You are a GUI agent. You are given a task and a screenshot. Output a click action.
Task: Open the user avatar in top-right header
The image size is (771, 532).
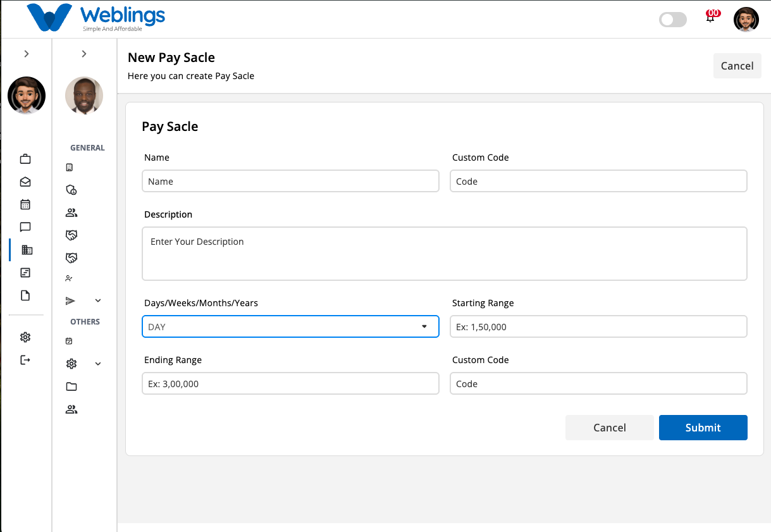coord(746,20)
